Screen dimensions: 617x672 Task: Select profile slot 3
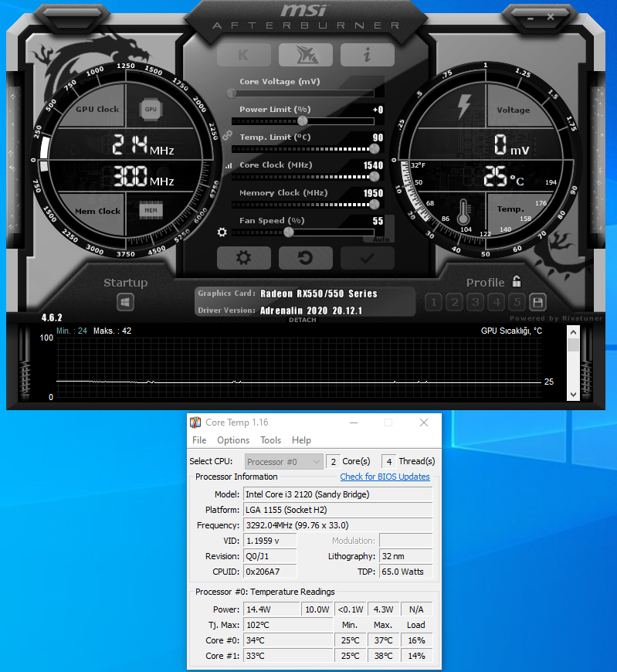click(x=475, y=303)
